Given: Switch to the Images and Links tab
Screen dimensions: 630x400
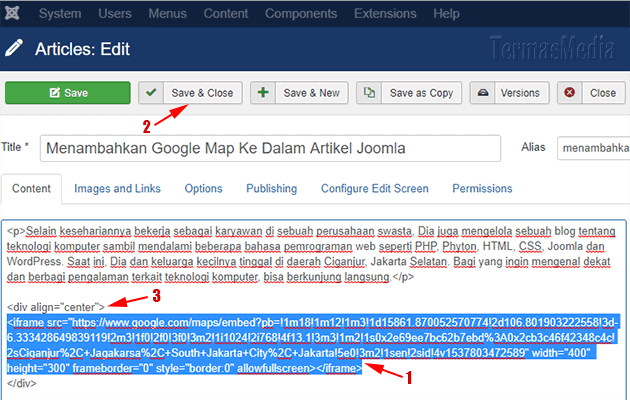Looking at the screenshot, I should click(117, 188).
